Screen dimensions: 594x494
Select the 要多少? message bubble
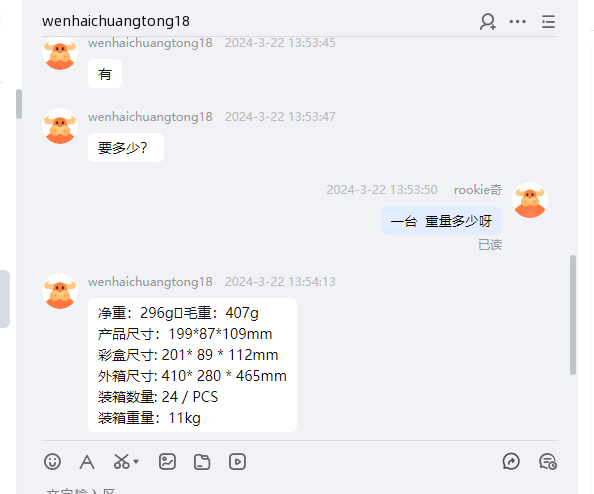(126, 147)
